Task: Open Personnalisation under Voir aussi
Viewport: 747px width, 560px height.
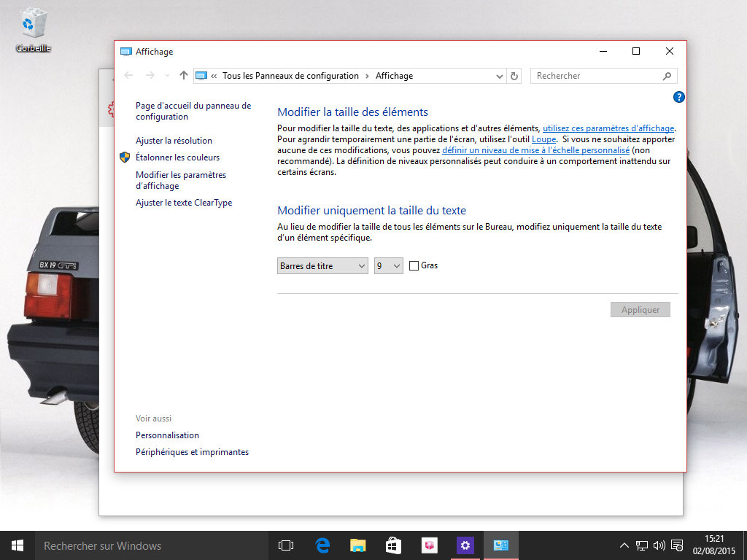Action: click(167, 435)
